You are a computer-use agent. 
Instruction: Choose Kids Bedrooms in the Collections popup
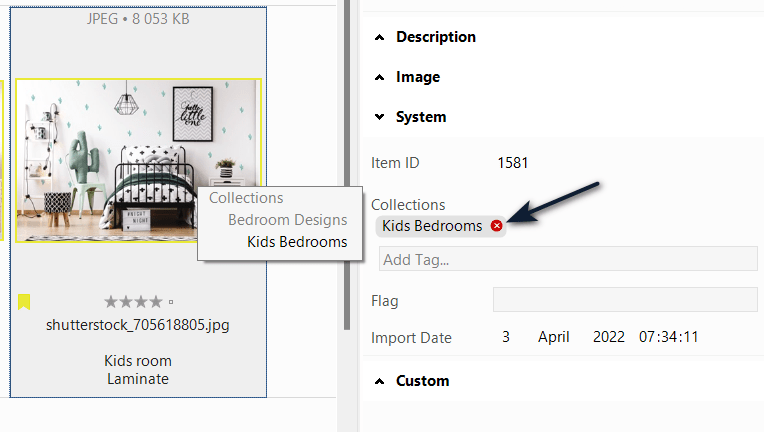[x=297, y=242]
